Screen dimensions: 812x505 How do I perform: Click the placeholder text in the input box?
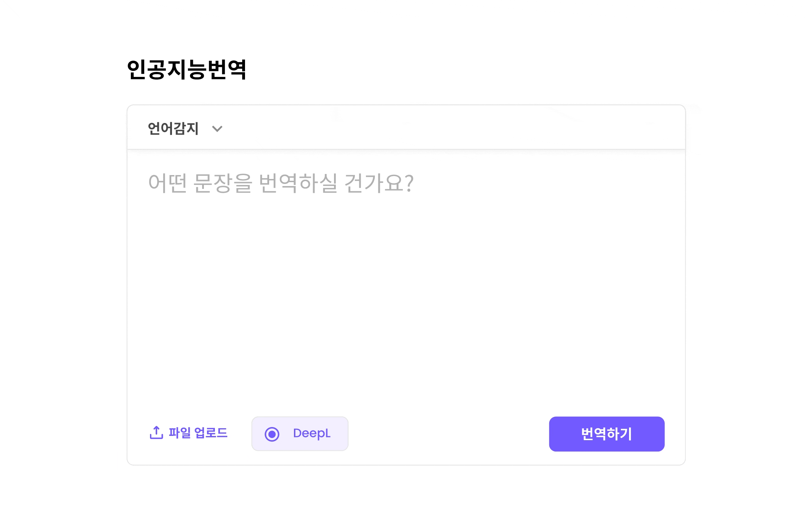pyautogui.click(x=281, y=183)
